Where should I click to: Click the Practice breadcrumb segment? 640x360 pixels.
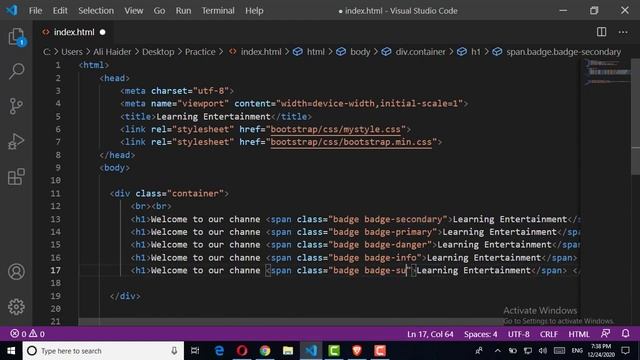(x=200, y=52)
